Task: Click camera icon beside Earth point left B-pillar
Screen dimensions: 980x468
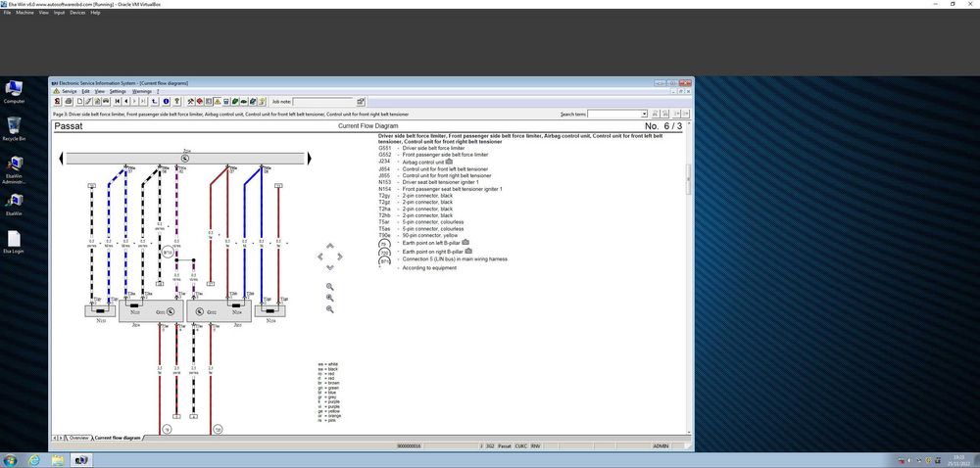Action: [465, 242]
